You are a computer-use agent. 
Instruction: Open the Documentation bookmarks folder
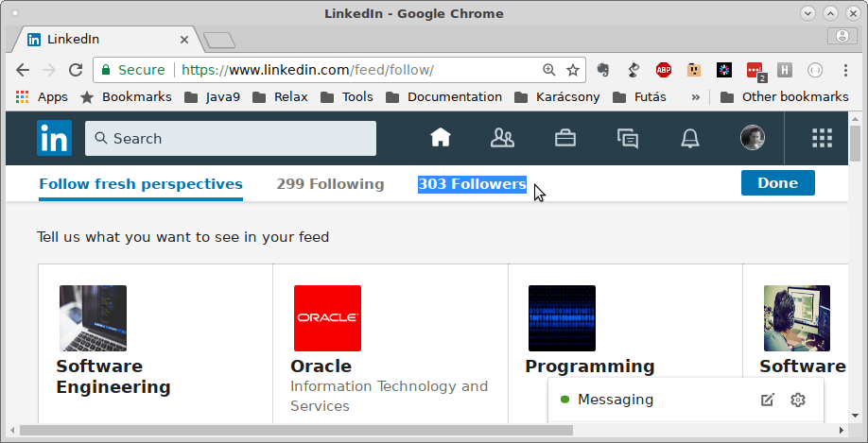pyautogui.click(x=444, y=97)
